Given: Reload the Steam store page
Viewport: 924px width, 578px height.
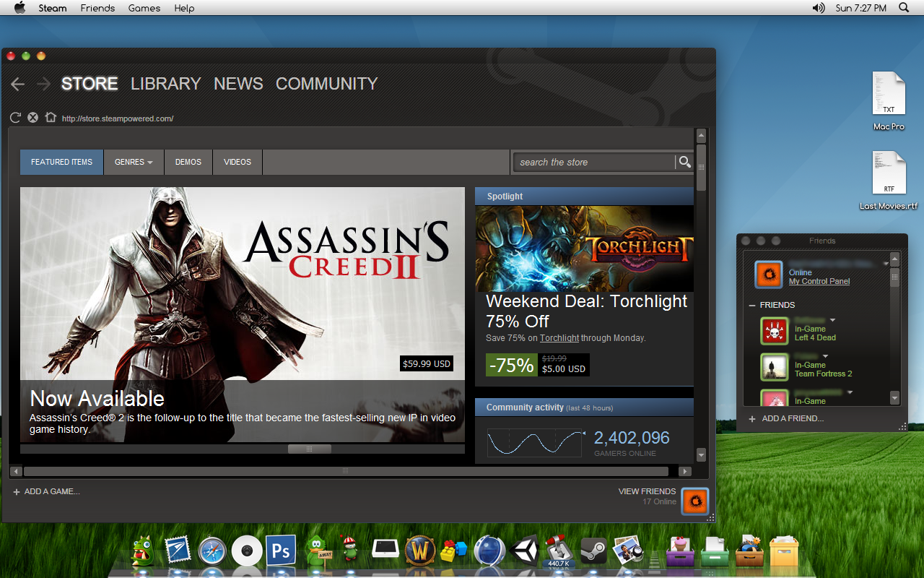Looking at the screenshot, I should 15,118.
